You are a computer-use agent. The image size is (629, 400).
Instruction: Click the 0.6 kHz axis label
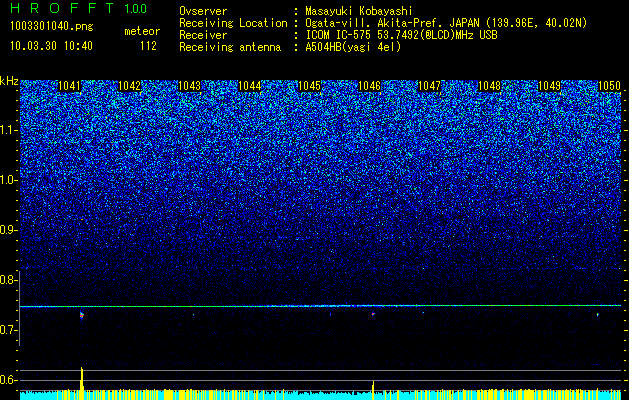pos(8,380)
